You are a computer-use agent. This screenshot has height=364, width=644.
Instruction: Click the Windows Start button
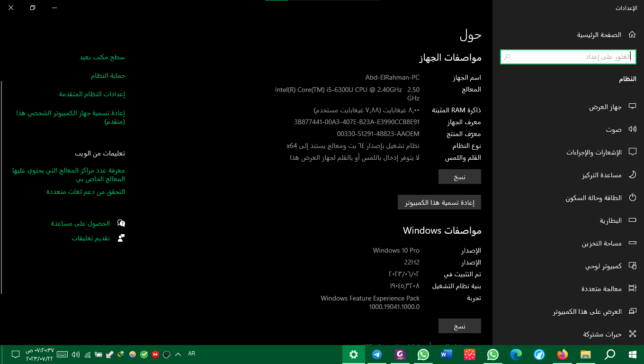pos(632,355)
